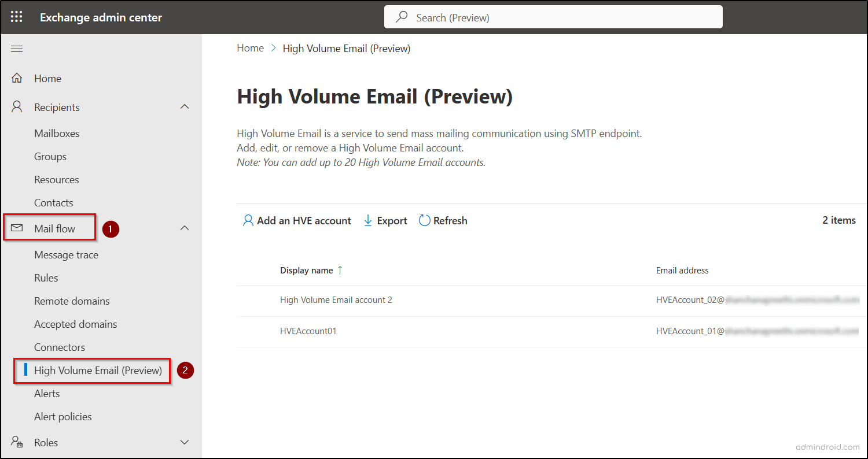The image size is (868, 459).
Task: Open Home from the breadcrumb
Action: [250, 48]
